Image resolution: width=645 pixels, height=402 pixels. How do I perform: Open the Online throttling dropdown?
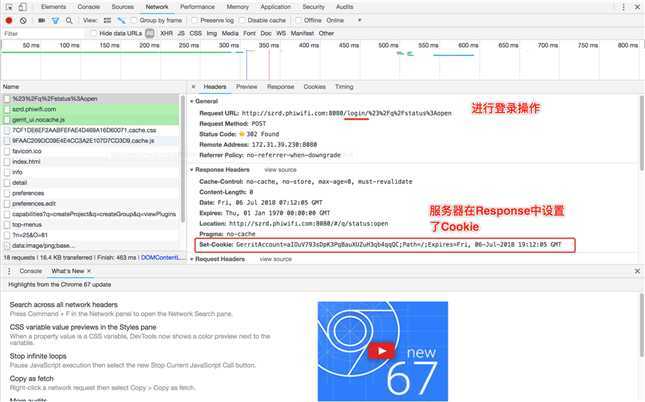(344, 20)
